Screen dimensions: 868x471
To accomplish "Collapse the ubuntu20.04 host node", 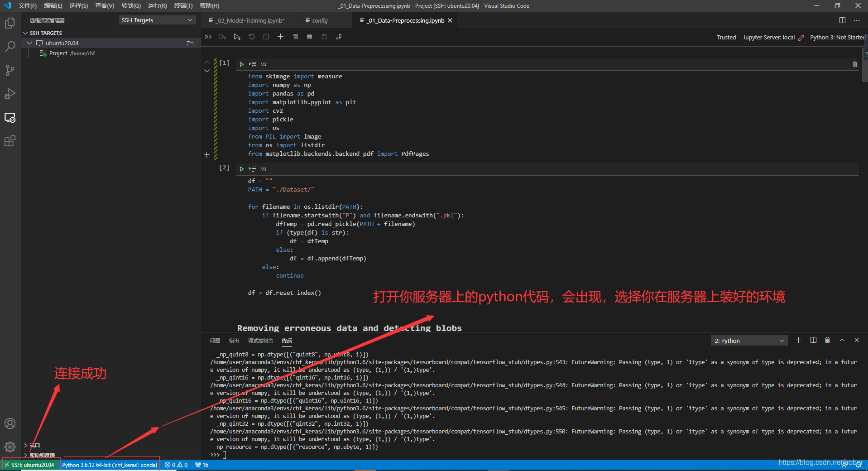I will [x=29, y=43].
